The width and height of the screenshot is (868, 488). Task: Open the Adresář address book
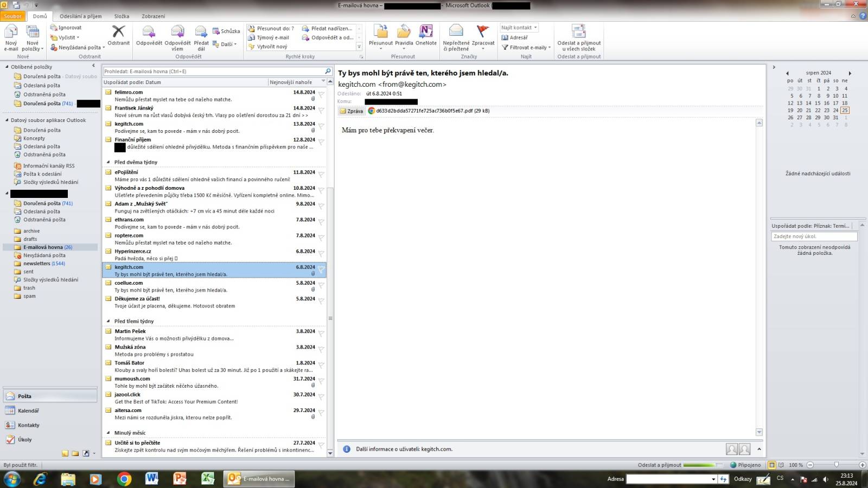[514, 37]
